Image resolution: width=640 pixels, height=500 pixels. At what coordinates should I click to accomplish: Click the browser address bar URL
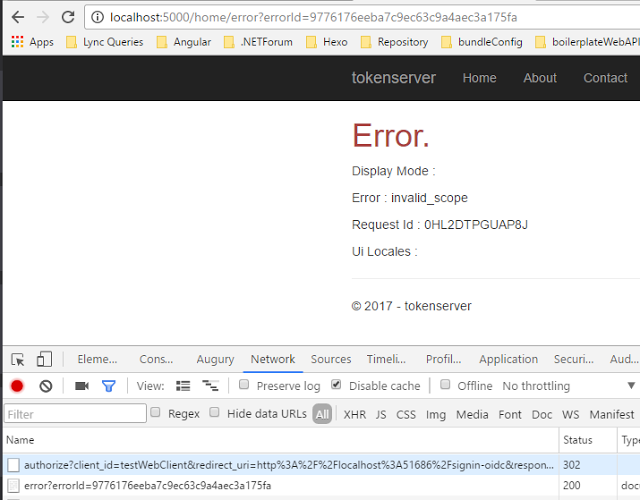(313, 17)
